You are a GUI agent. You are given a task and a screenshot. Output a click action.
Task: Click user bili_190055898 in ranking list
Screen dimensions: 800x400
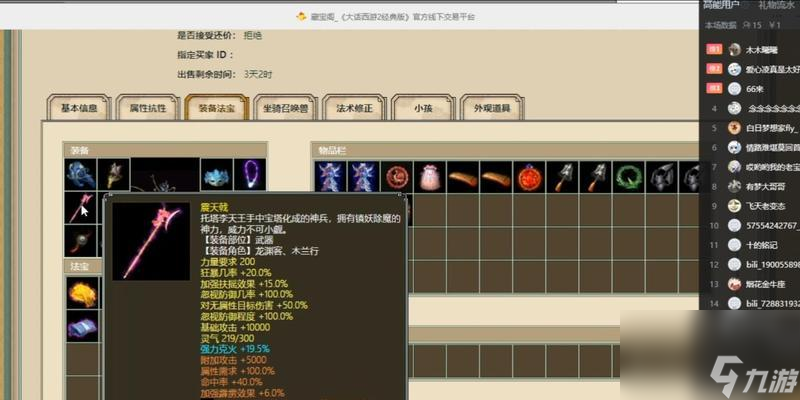[x=772, y=265]
